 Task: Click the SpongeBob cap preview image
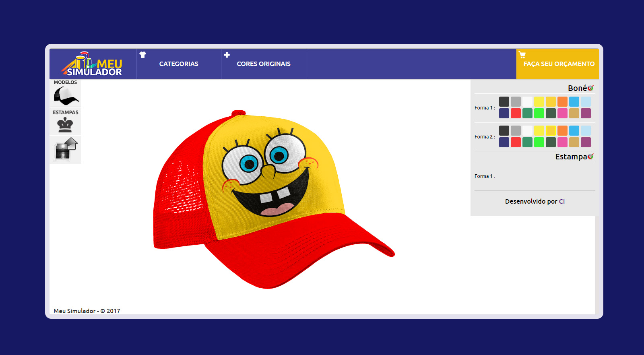click(x=274, y=199)
